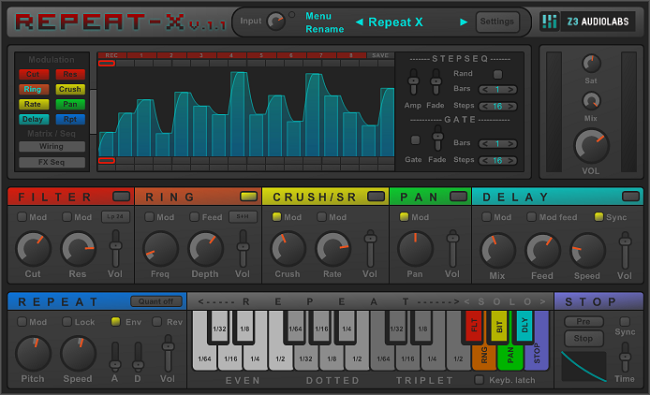Select the Crush modulation target

click(x=70, y=89)
